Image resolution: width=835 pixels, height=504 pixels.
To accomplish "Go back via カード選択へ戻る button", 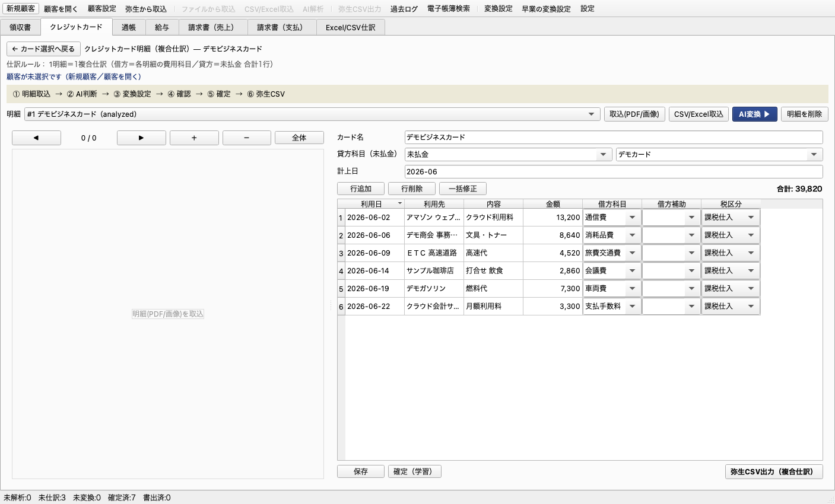I will coord(43,49).
